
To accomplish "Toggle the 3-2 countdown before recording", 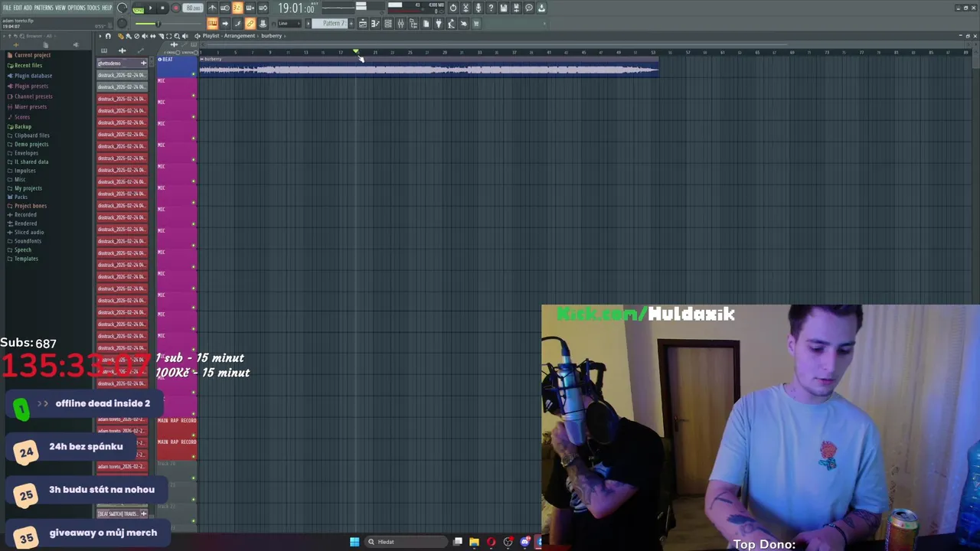I will click(237, 8).
